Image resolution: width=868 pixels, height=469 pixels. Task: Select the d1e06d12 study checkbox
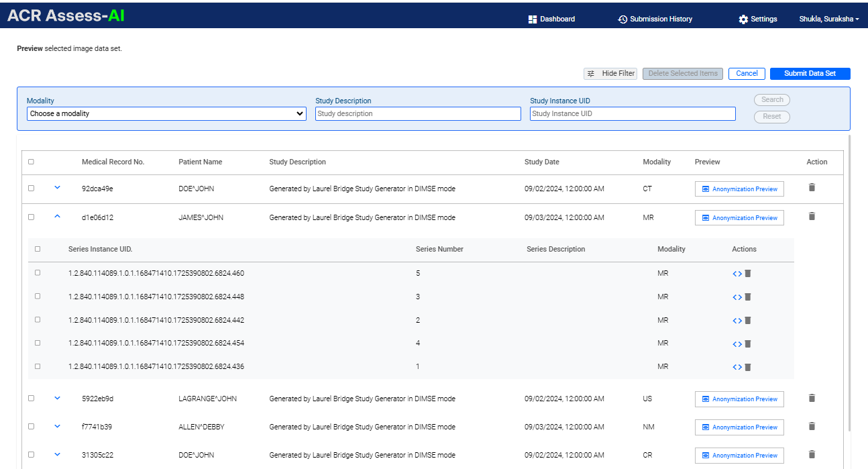tap(32, 217)
